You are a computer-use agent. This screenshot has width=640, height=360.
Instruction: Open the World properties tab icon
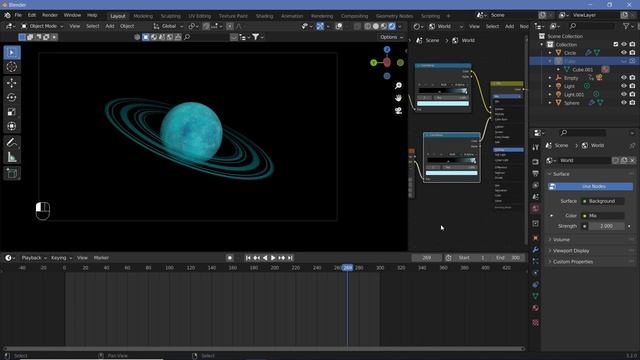click(536, 209)
